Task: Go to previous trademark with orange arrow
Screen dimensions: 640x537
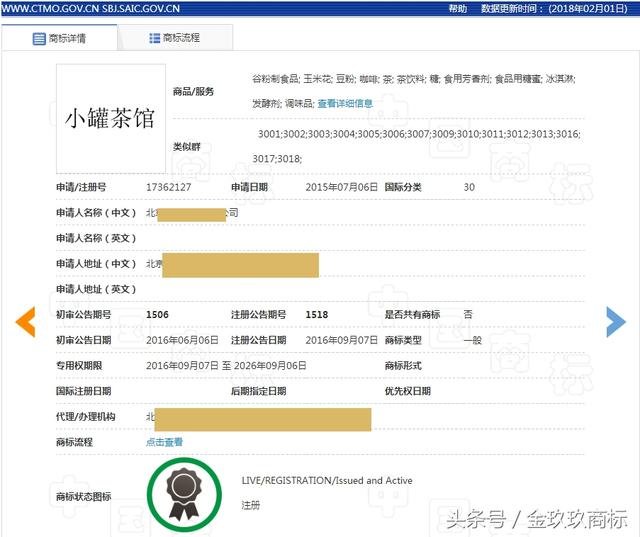Action: tap(26, 322)
